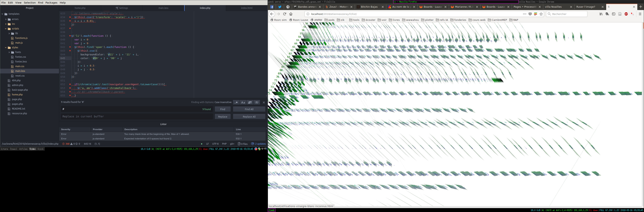The image size is (644, 212).
Task: Switch to main.less editor tab
Action: (x=163, y=8)
